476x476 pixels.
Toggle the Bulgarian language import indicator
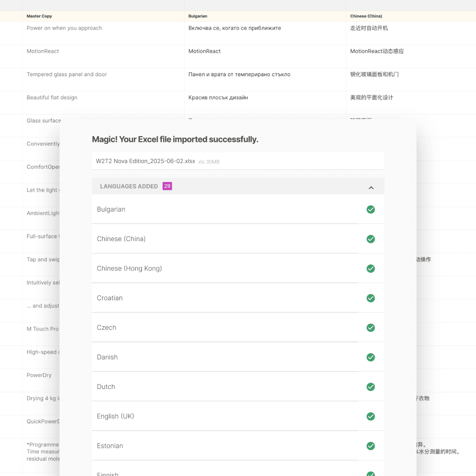coord(371,209)
